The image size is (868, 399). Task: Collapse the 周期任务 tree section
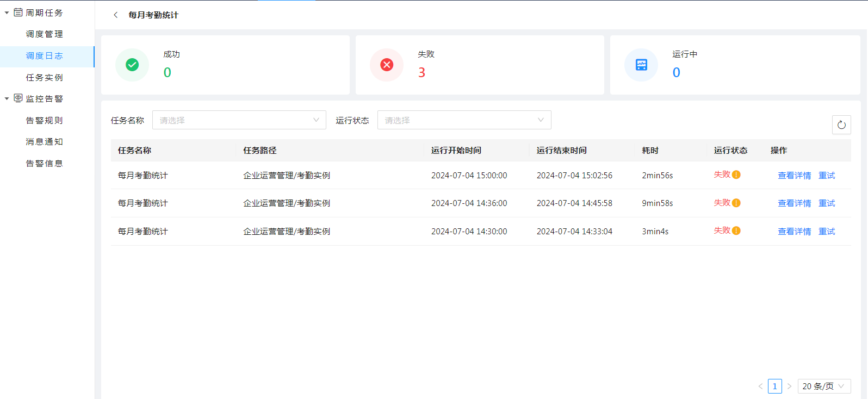[x=7, y=13]
